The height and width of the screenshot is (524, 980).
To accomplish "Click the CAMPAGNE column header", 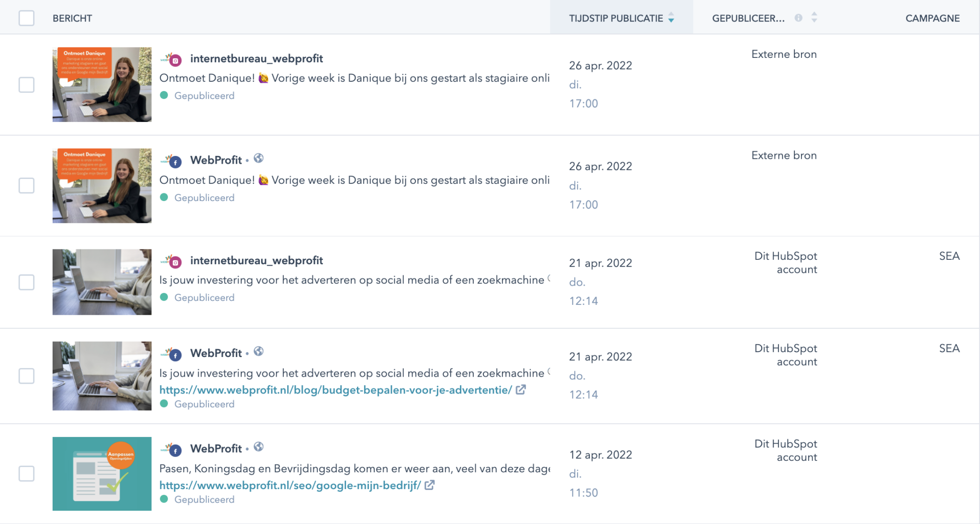I will (932, 18).
